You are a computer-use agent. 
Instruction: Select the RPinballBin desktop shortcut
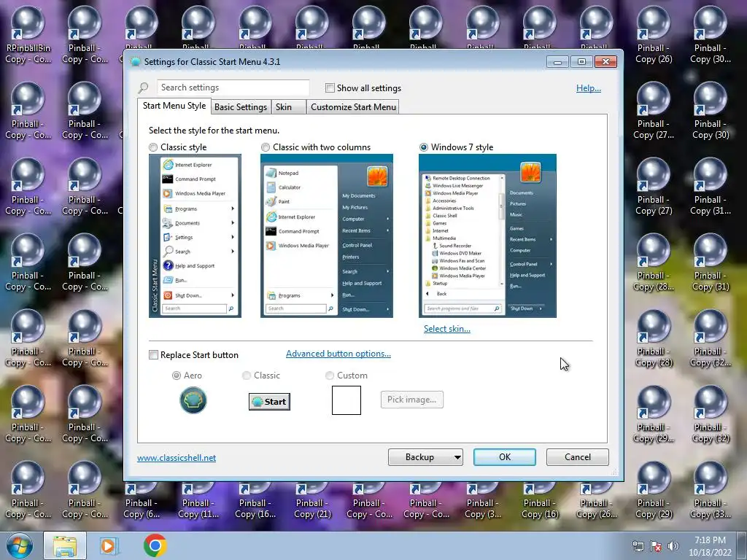pos(28,35)
